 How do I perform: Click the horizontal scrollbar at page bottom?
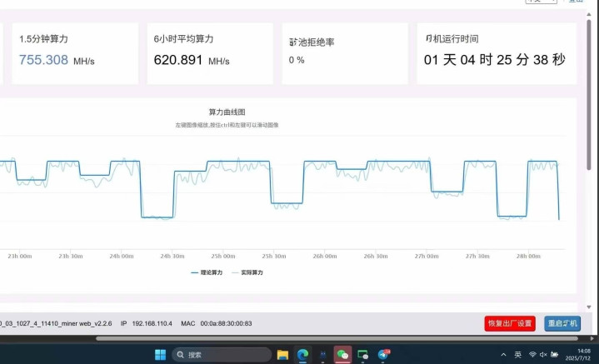tap(333, 338)
